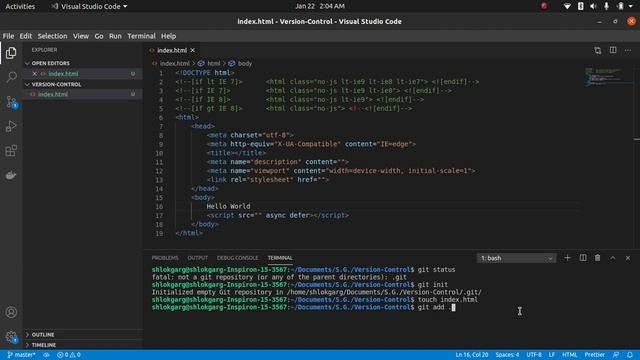Open the Run menu

pos(115,36)
